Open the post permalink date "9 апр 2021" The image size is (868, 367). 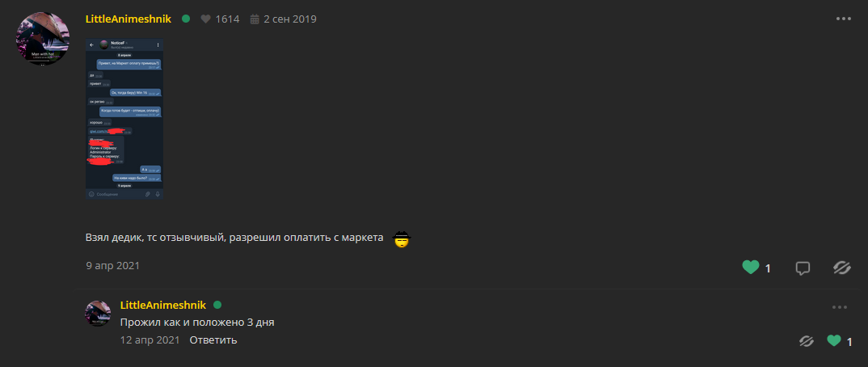click(x=112, y=264)
